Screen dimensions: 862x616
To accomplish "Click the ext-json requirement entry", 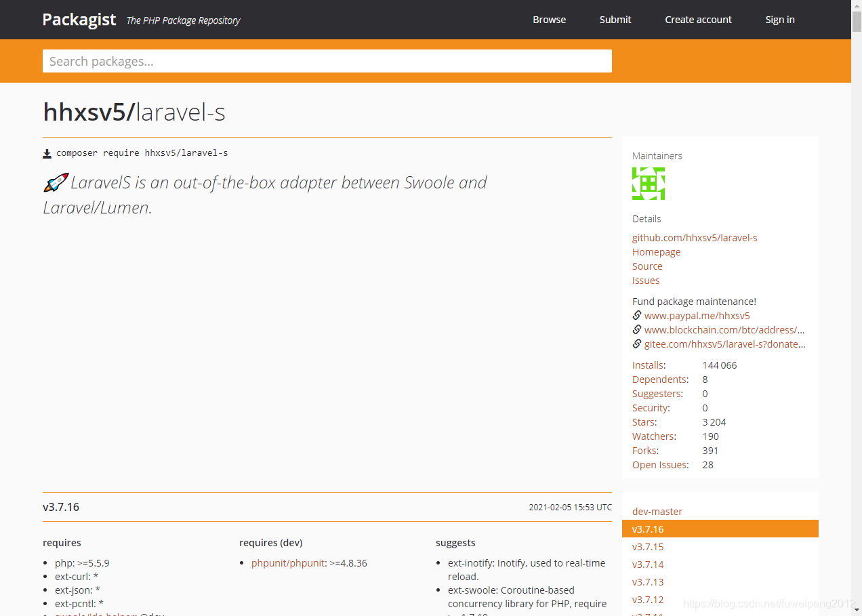I will point(77,590).
